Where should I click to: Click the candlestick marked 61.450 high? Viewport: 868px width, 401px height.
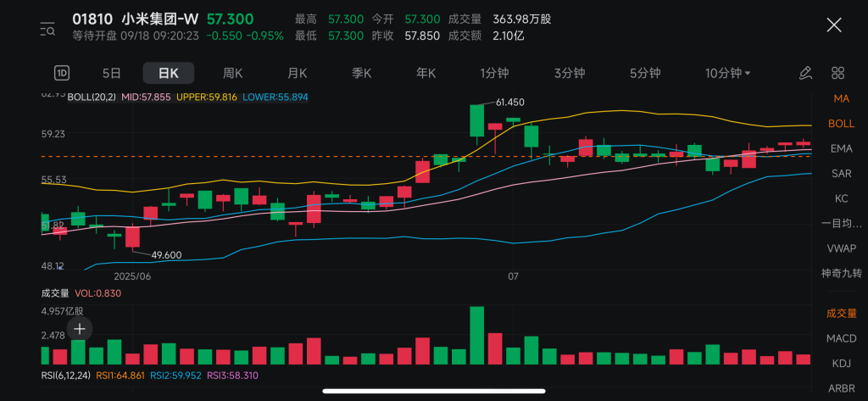tap(476, 120)
